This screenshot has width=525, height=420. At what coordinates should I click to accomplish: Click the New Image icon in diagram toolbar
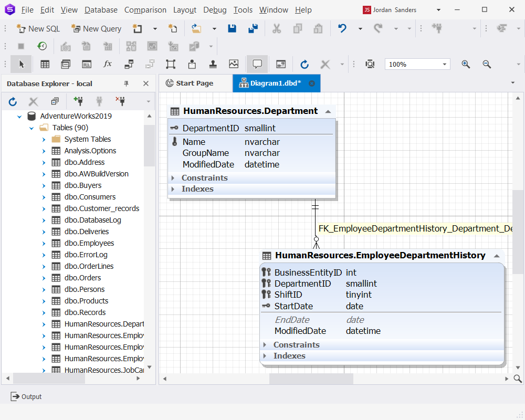click(x=234, y=64)
